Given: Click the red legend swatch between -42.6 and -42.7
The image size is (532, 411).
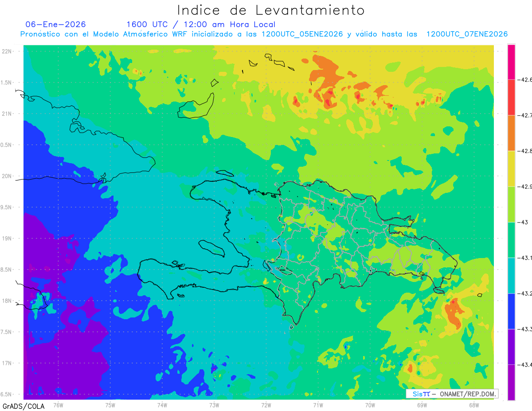Looking at the screenshot, I should click(x=511, y=98).
